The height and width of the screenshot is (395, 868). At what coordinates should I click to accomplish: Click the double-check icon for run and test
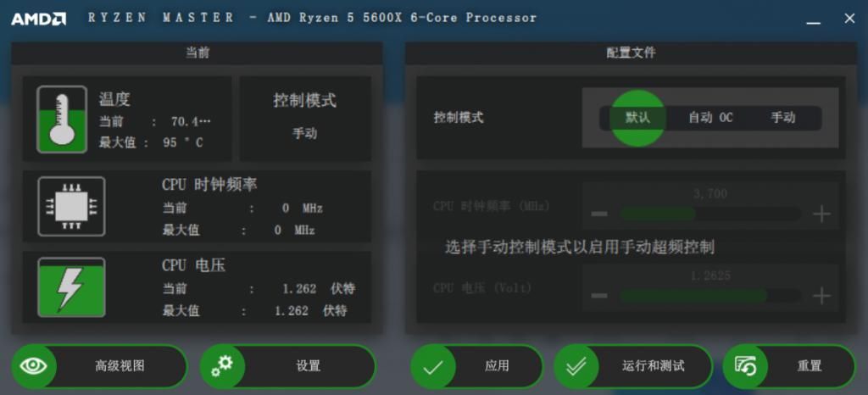click(x=576, y=366)
